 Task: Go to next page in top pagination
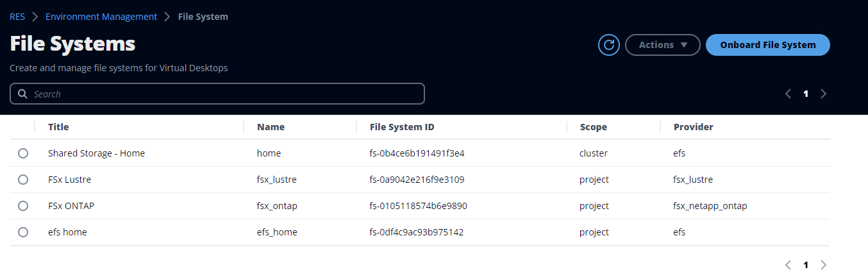[824, 94]
